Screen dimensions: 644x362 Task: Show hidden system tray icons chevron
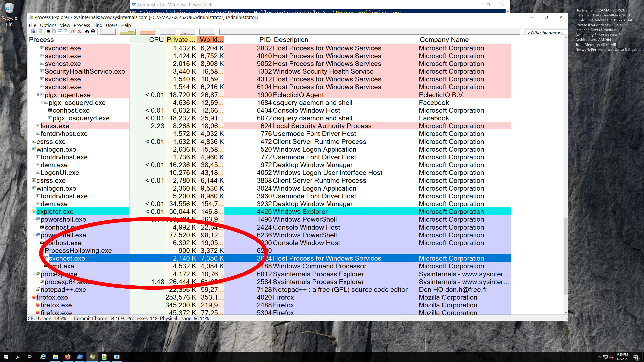click(599, 357)
